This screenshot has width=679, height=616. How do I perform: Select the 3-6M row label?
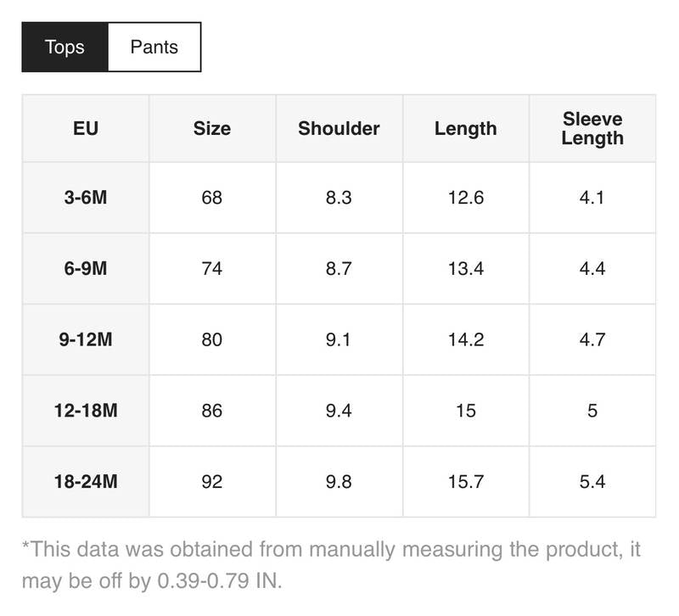click(x=85, y=198)
